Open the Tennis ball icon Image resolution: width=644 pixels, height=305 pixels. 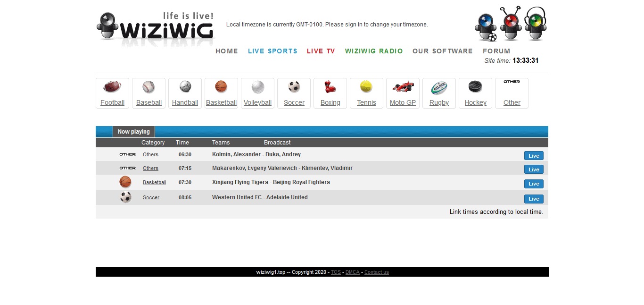[366, 87]
